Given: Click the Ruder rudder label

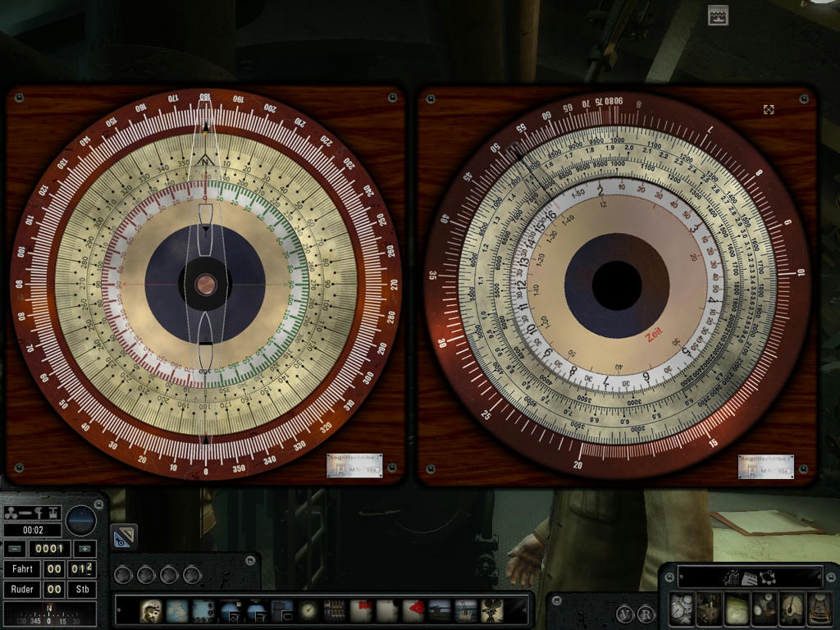Looking at the screenshot, I should coord(22,589).
